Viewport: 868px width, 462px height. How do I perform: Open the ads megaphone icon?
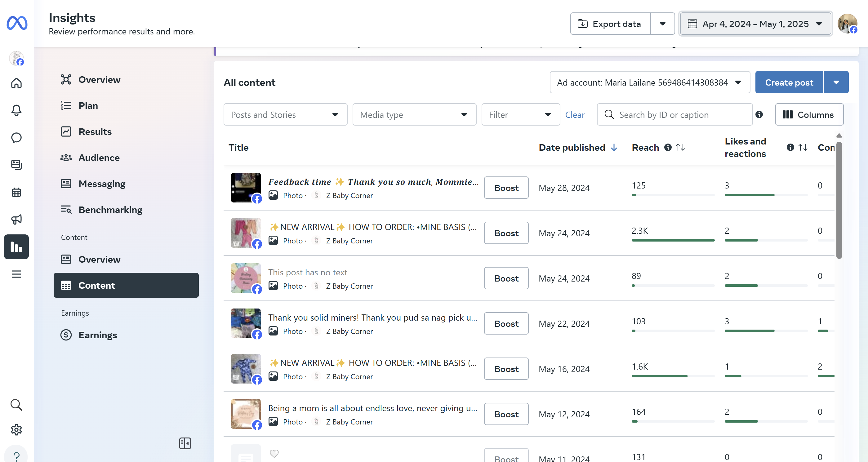pyautogui.click(x=16, y=220)
